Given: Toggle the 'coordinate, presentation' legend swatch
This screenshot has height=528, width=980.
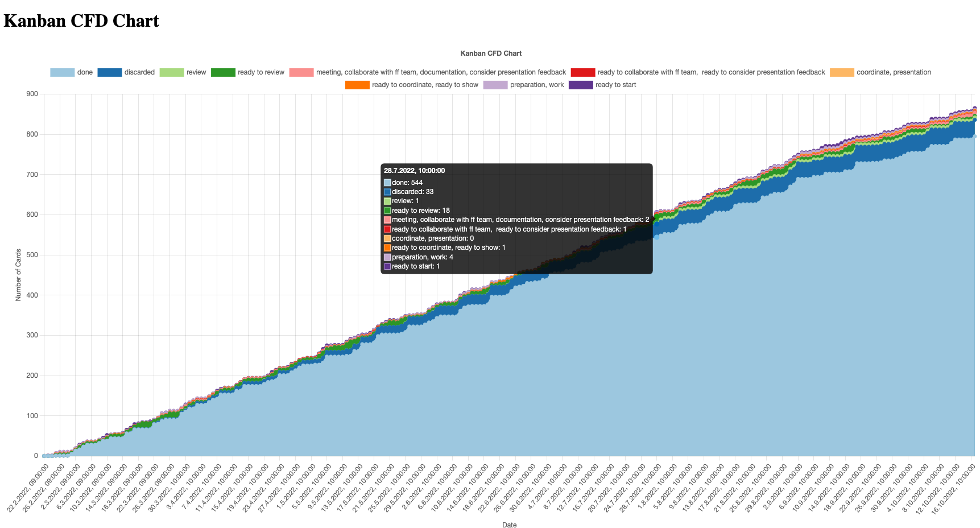Looking at the screenshot, I should click(x=842, y=72).
